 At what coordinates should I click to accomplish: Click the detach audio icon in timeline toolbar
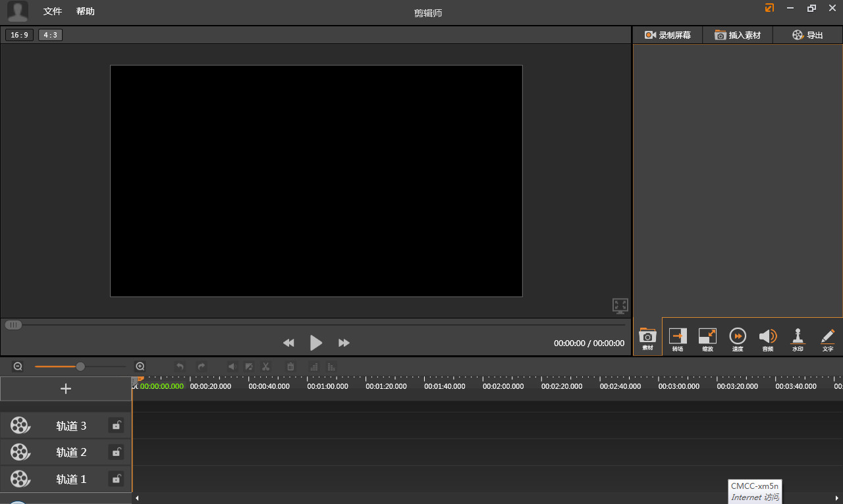(249, 366)
